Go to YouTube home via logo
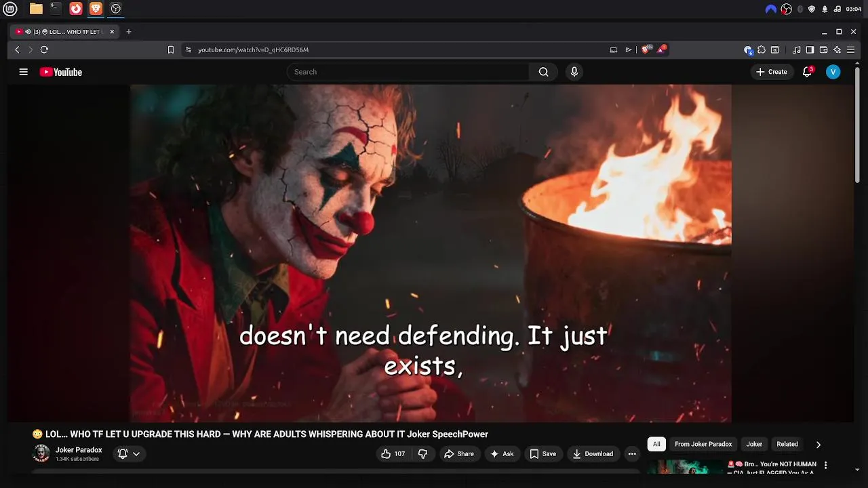868x488 pixels. (60, 72)
